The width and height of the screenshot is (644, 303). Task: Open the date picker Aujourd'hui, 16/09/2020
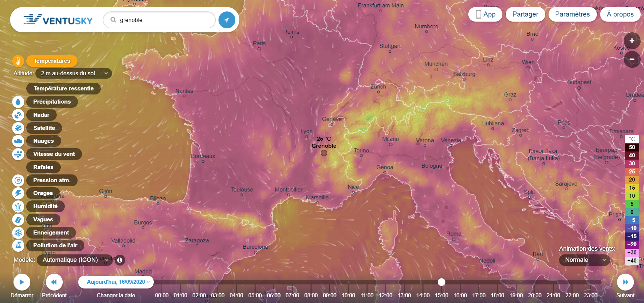click(x=116, y=282)
